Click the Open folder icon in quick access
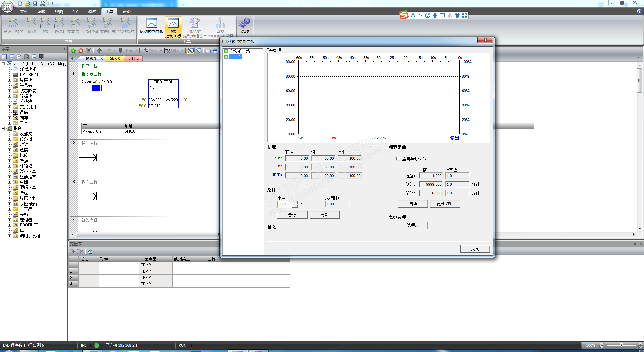This screenshot has width=644, height=352. coord(28,4)
